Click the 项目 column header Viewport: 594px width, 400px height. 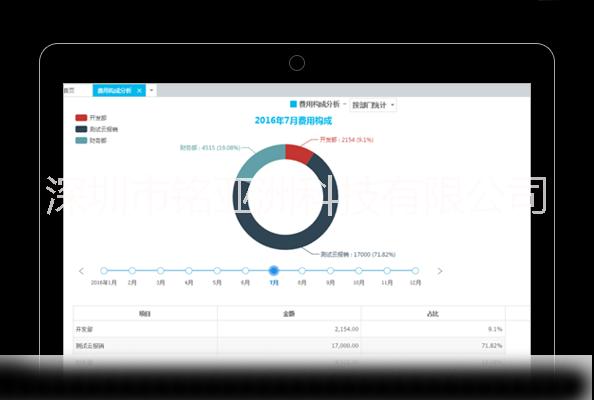145,314
